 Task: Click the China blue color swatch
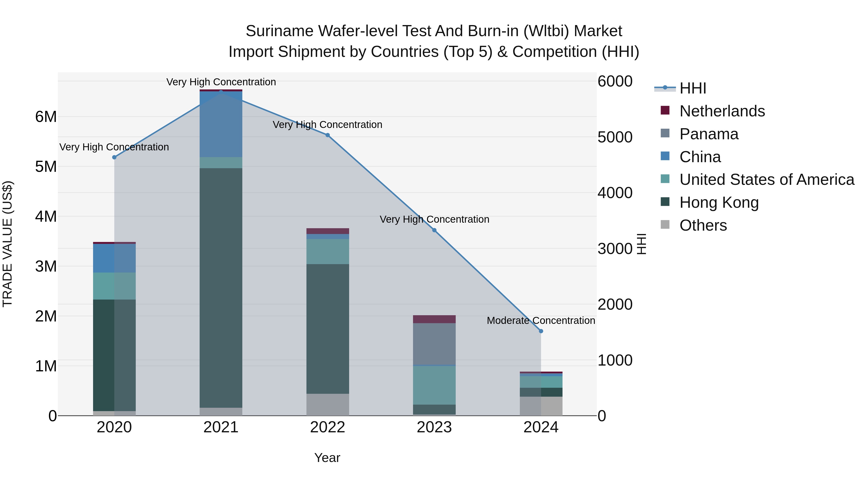665,156
